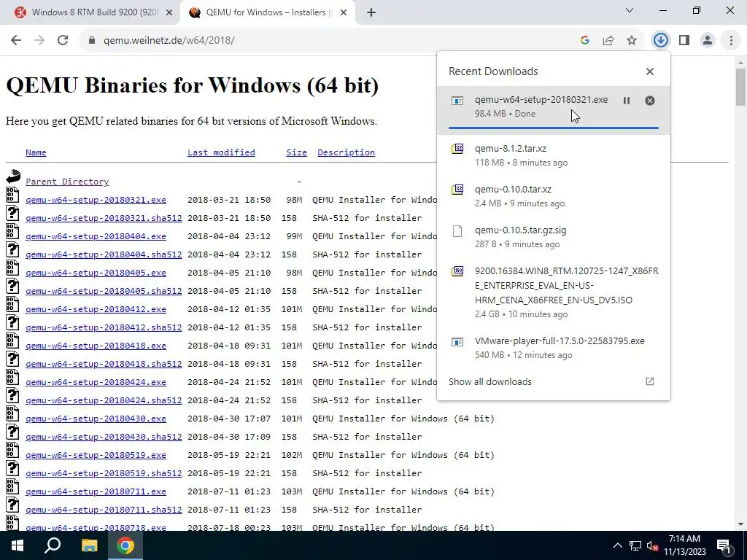Open the qemu-8.1.2.tar.xz download entry
The height and width of the screenshot is (560, 747).
coord(554,155)
